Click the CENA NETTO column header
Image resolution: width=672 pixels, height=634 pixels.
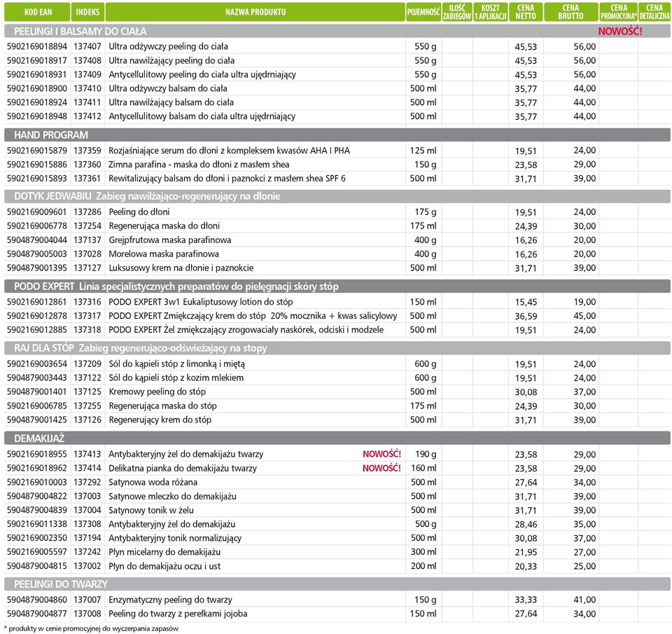(526, 12)
